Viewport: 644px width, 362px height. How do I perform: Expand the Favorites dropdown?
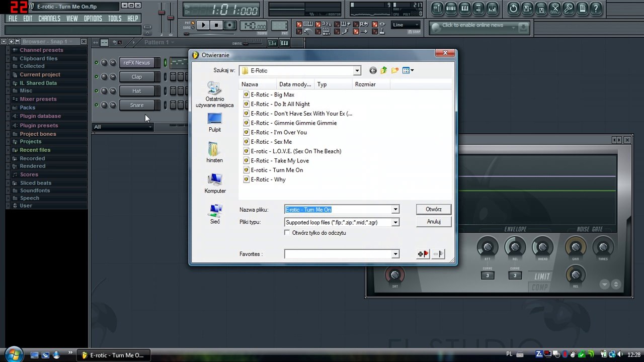point(395,254)
